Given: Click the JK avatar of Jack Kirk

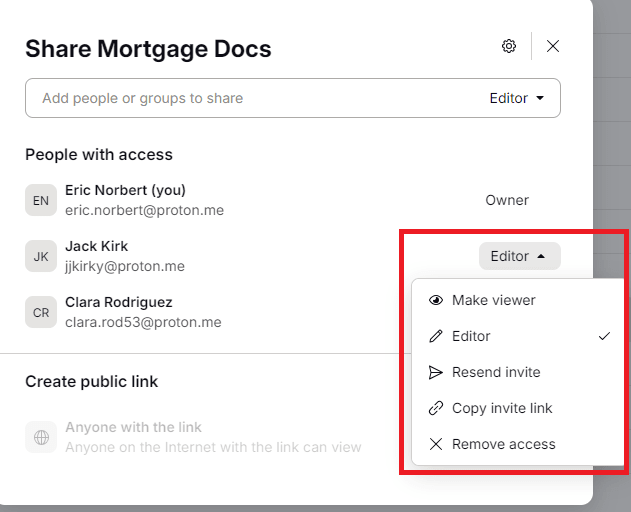Looking at the screenshot, I should point(41,256).
